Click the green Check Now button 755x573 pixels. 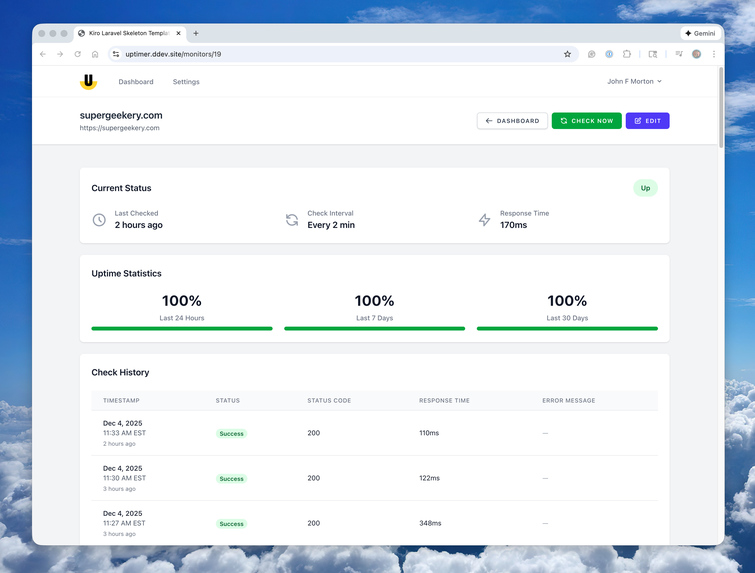pos(586,121)
